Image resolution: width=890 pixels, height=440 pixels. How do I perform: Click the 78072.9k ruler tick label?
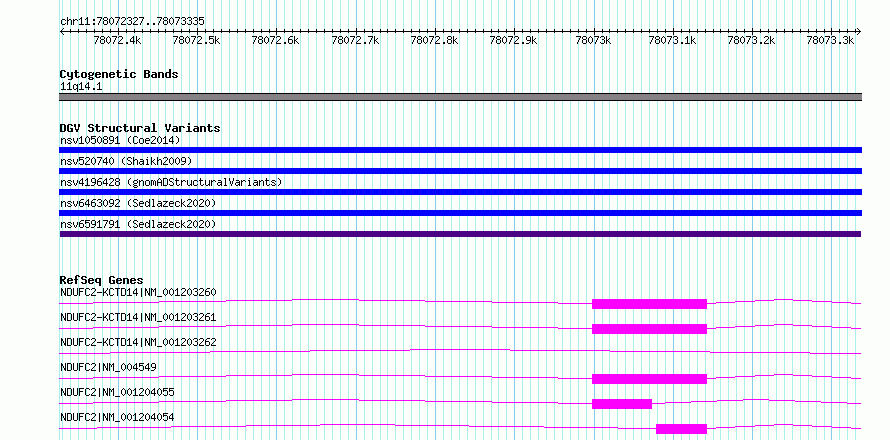[x=513, y=40]
